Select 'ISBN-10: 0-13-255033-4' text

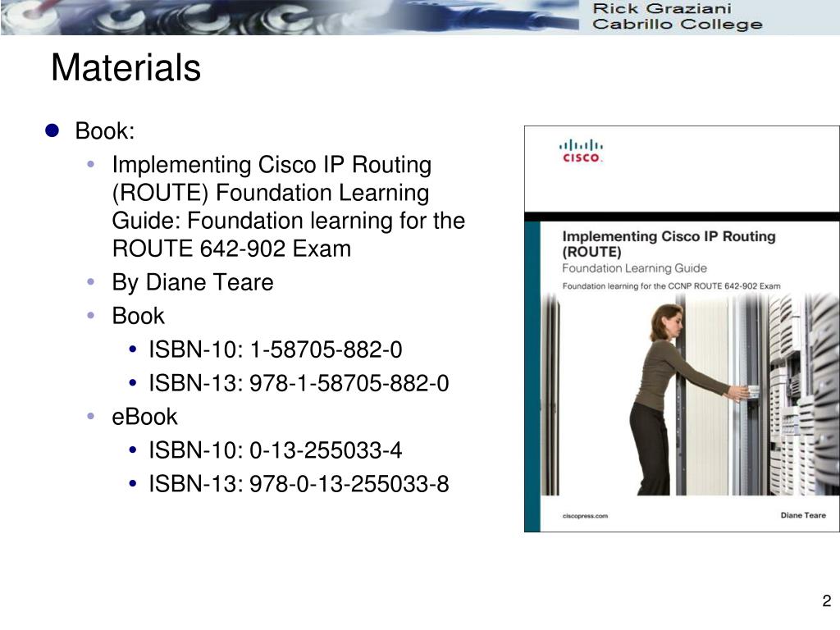pos(276,450)
